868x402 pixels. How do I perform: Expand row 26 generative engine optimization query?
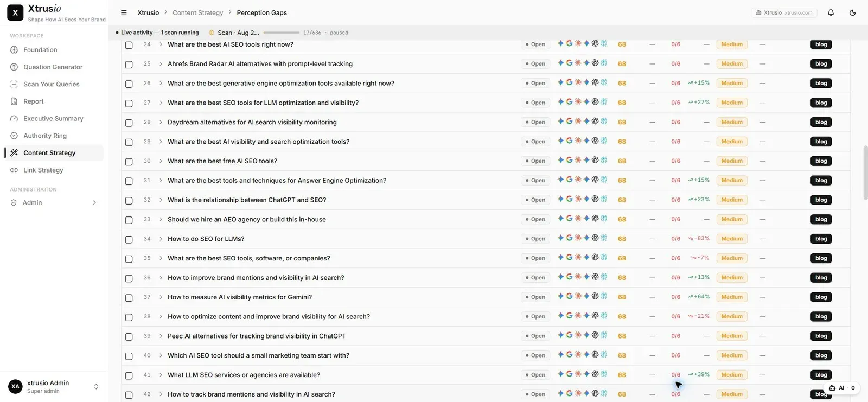click(161, 83)
